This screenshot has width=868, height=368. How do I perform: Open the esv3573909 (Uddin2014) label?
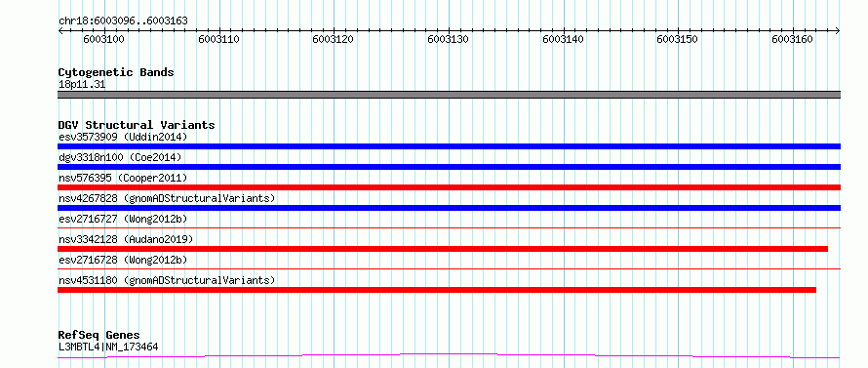coord(123,137)
